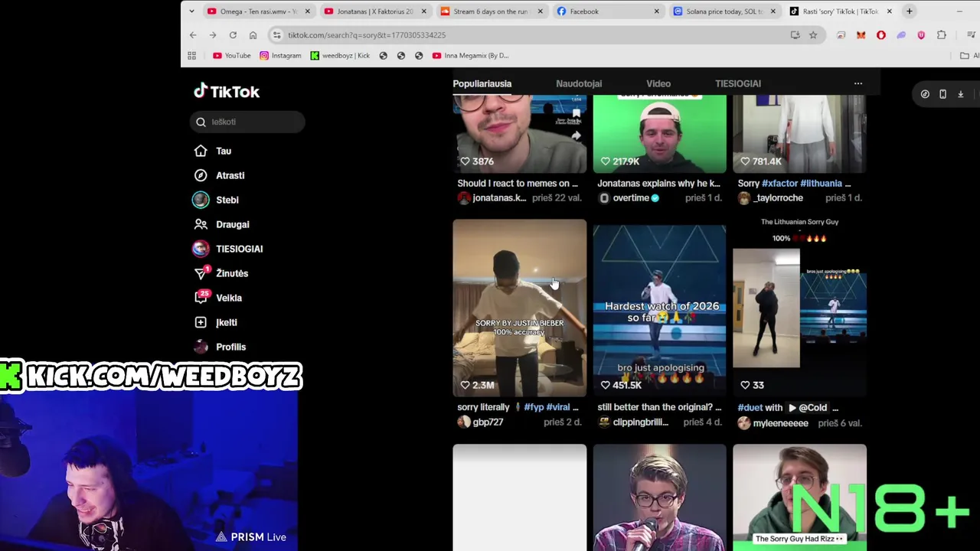Viewport: 980px width, 551px height.
Task: Click the #viral hashtag
Action: [x=557, y=407]
